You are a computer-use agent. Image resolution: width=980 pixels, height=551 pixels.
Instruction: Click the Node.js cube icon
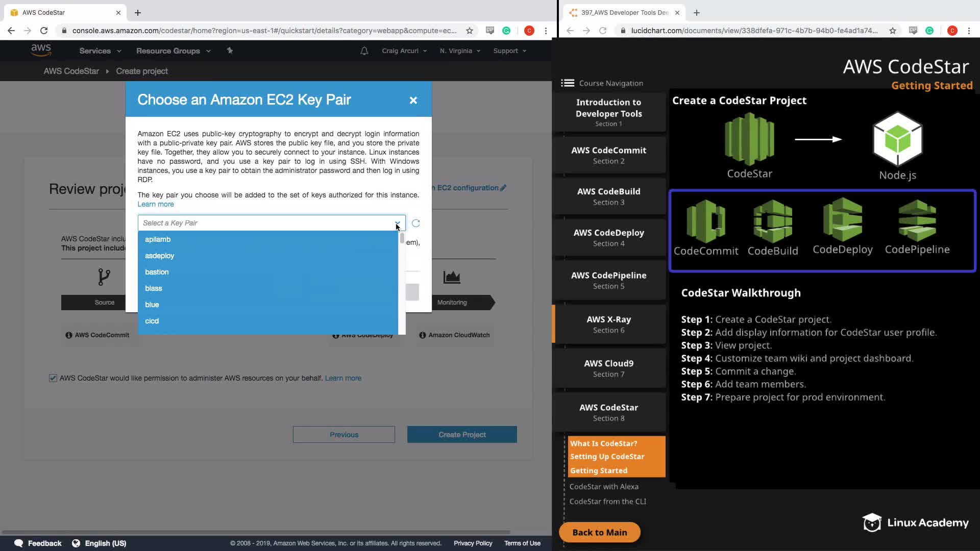(x=897, y=139)
